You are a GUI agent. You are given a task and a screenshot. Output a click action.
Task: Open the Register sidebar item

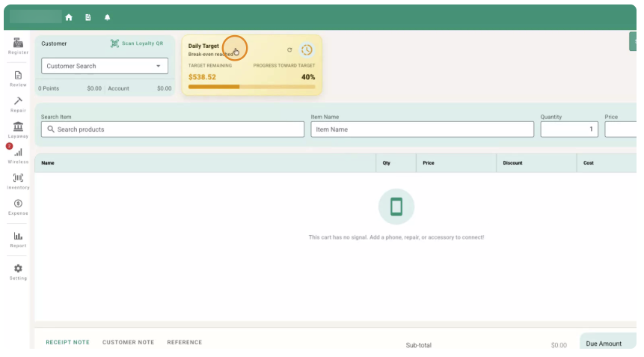18,46
